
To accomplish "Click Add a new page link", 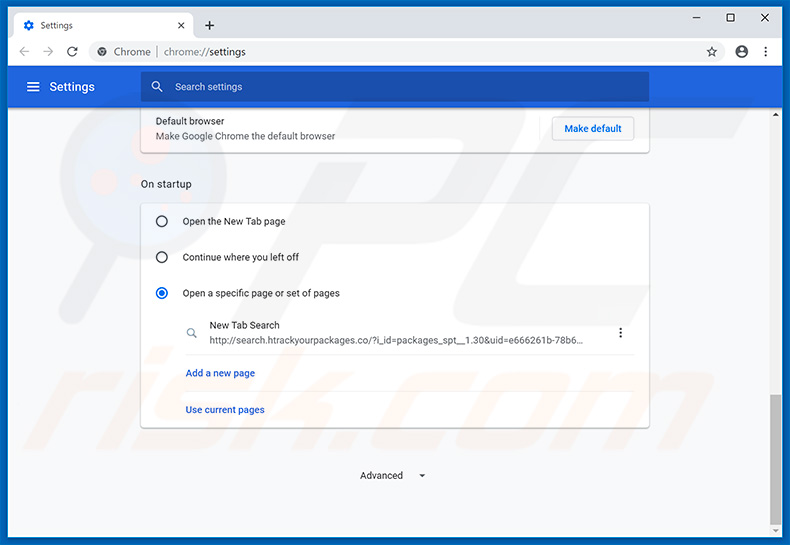I will tap(220, 373).
